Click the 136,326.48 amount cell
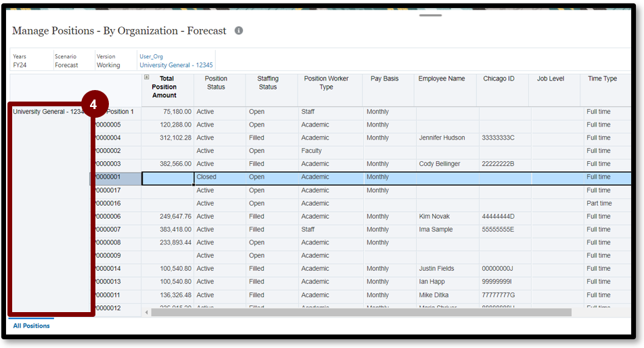 pos(168,295)
